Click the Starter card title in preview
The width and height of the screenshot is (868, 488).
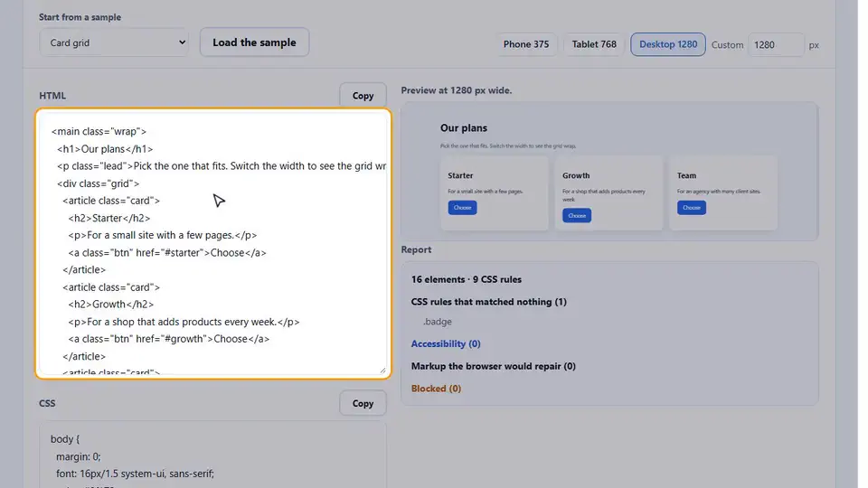460,175
